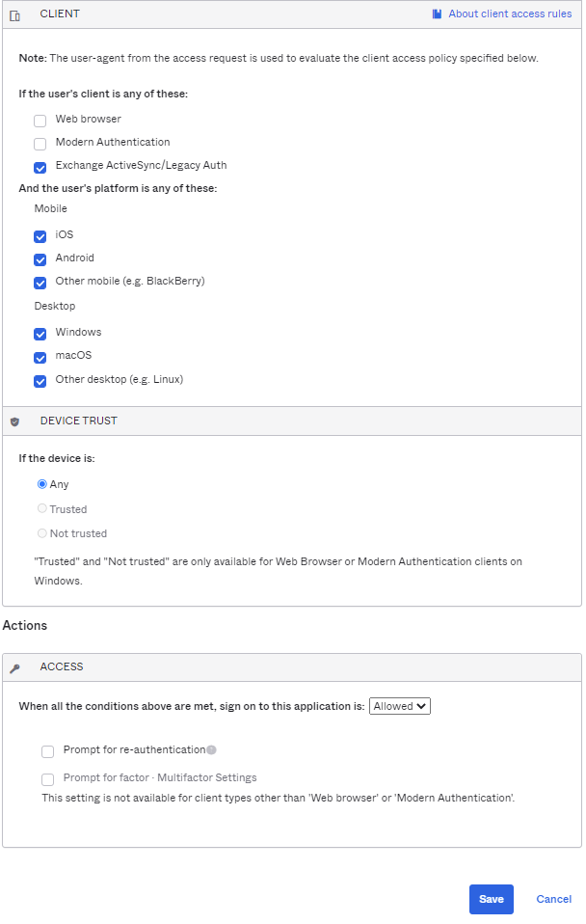Screen dimensions: 586x924
Task: Click the Client section device icon
Action: (14, 15)
